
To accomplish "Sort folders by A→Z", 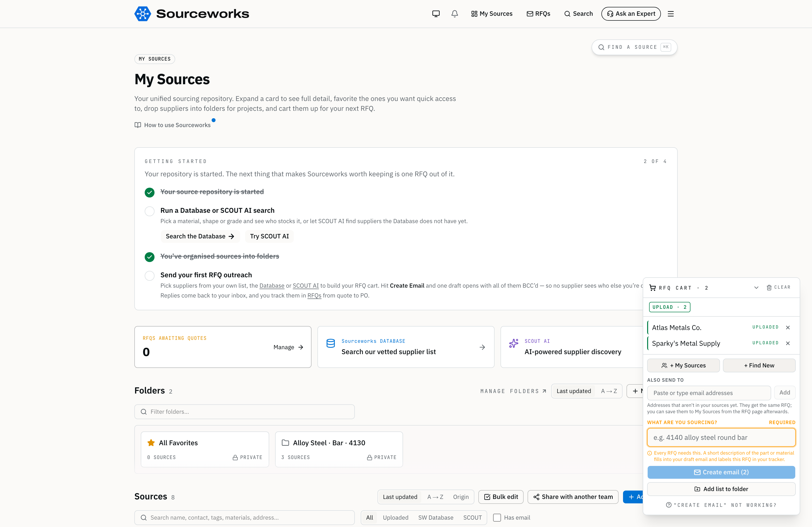I will 609,391.
